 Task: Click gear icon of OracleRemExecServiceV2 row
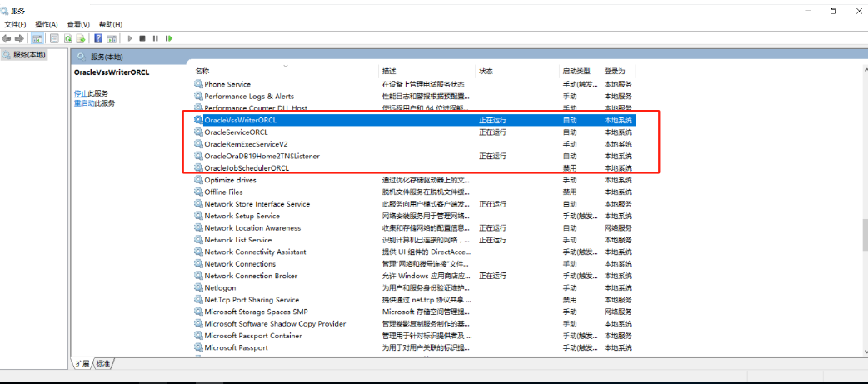[199, 144]
